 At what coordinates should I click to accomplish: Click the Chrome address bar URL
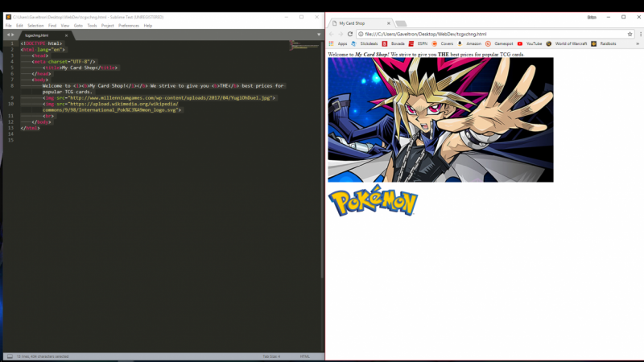[426, 34]
